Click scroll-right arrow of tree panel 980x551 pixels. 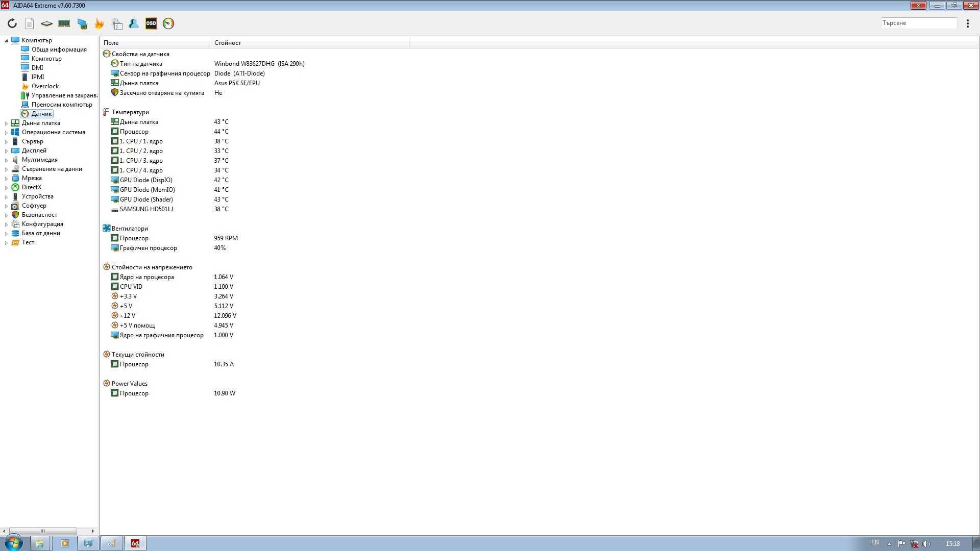[93, 531]
